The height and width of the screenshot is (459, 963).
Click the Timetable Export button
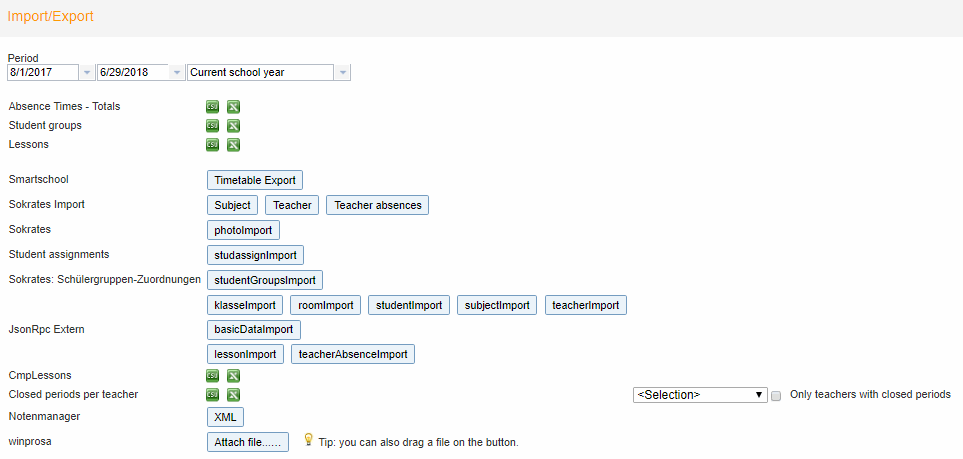click(255, 181)
